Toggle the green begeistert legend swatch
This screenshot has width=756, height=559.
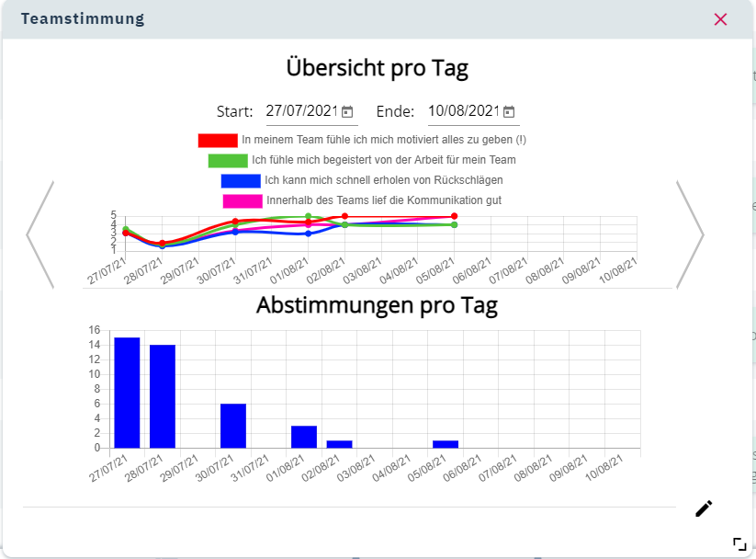click(x=228, y=161)
